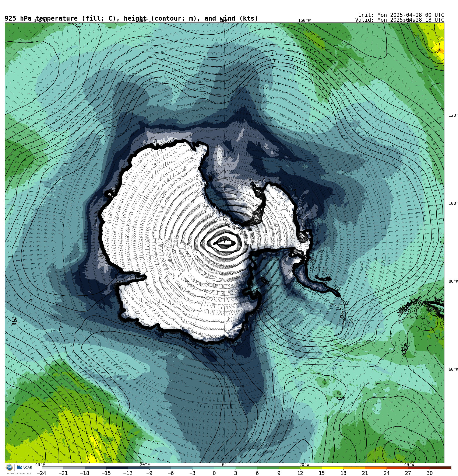Click the 24 colorbar tick label
The image size is (458, 476).
pos(387,473)
